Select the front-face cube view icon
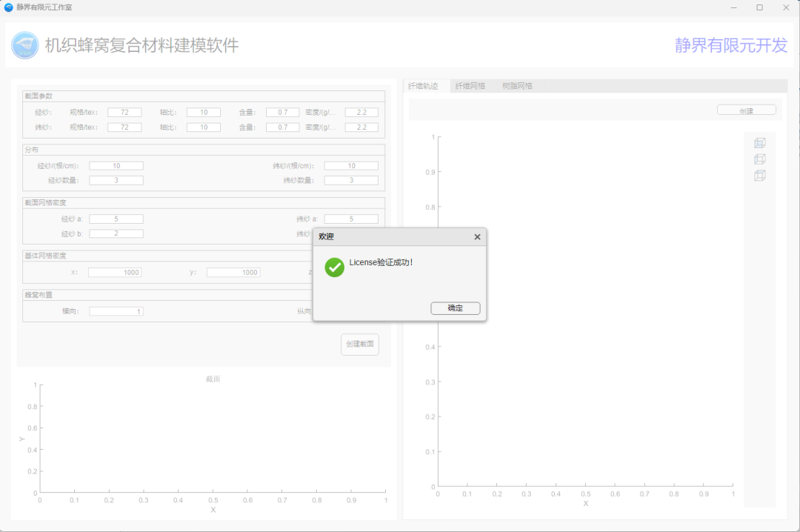This screenshot has width=800, height=532. (760, 143)
